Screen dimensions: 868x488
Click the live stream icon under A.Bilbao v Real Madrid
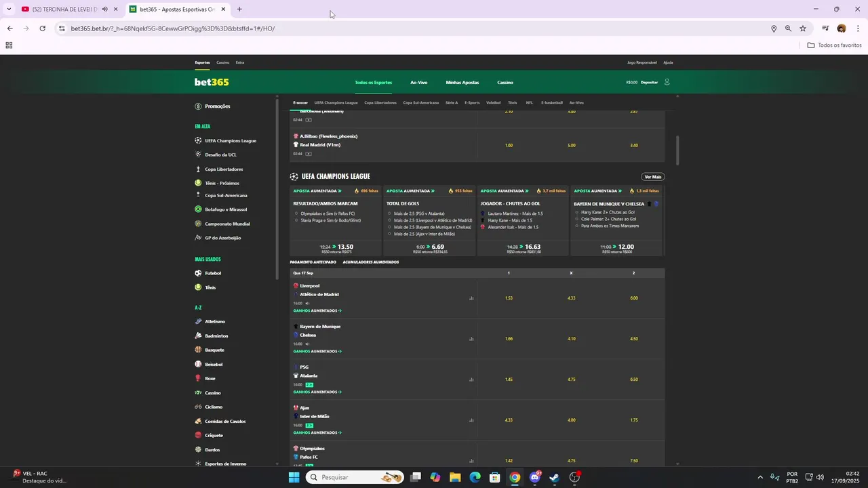pos(309,154)
